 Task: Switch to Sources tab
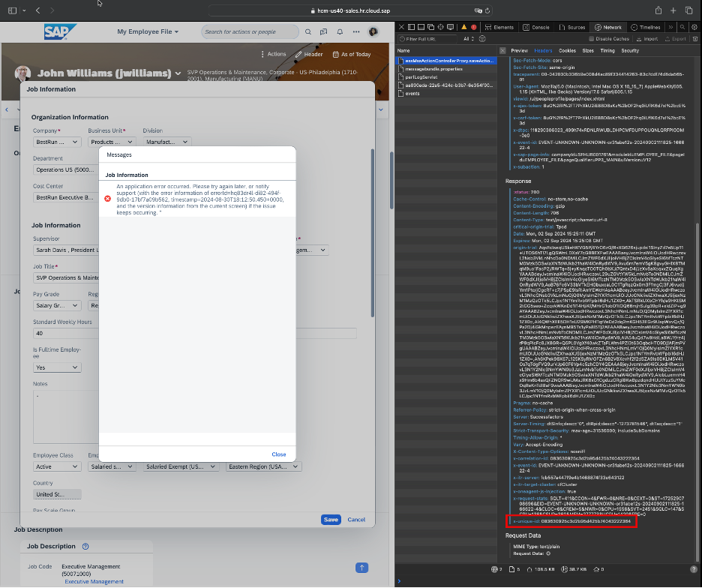click(572, 27)
